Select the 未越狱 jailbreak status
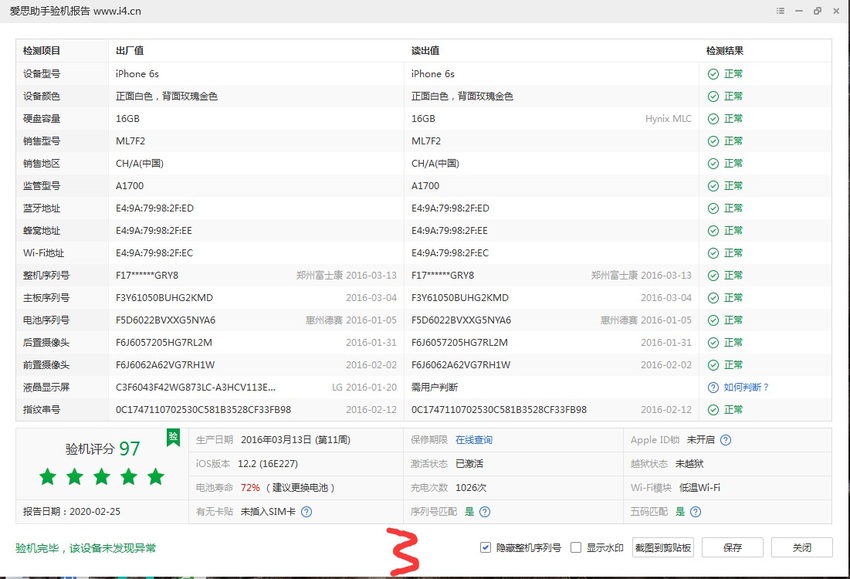The width and height of the screenshot is (850, 579). coord(689,464)
